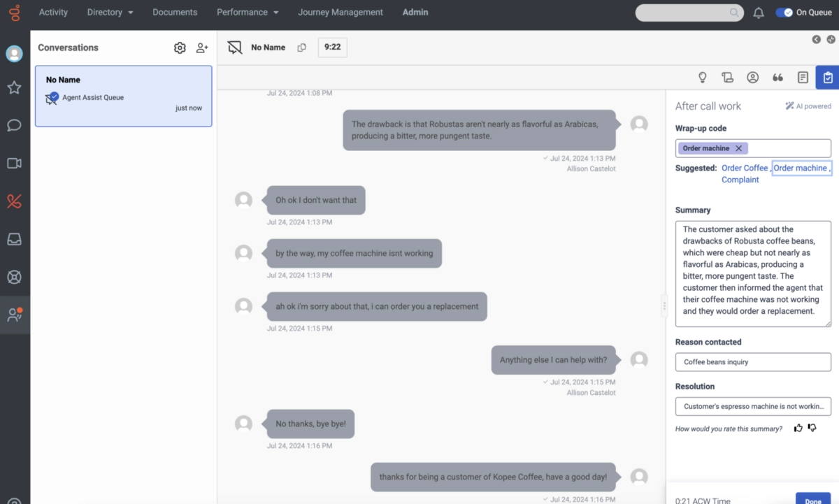Open the lightbulb agent assist panel
The image size is (839, 504).
(x=703, y=78)
